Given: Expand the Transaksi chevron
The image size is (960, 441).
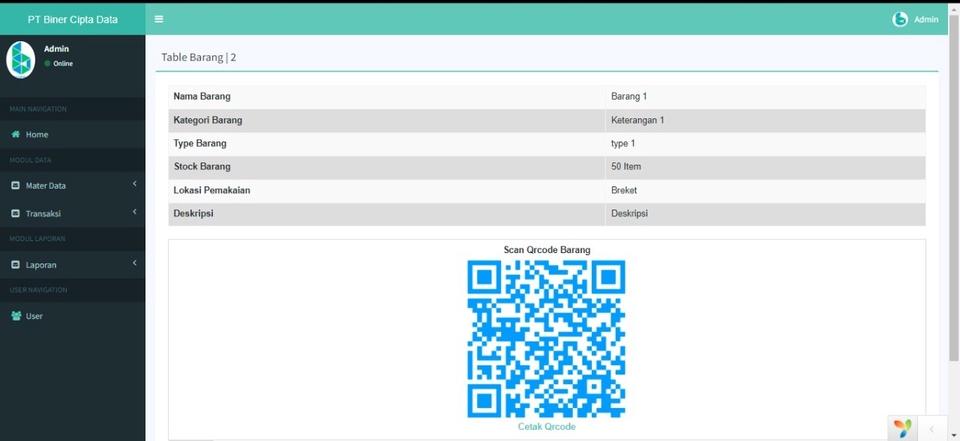Looking at the screenshot, I should [x=134, y=212].
